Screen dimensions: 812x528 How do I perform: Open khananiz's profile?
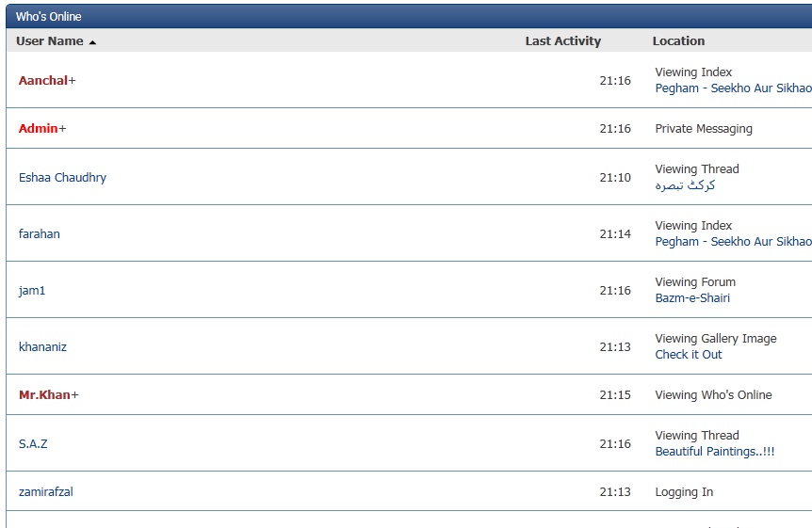(x=42, y=347)
